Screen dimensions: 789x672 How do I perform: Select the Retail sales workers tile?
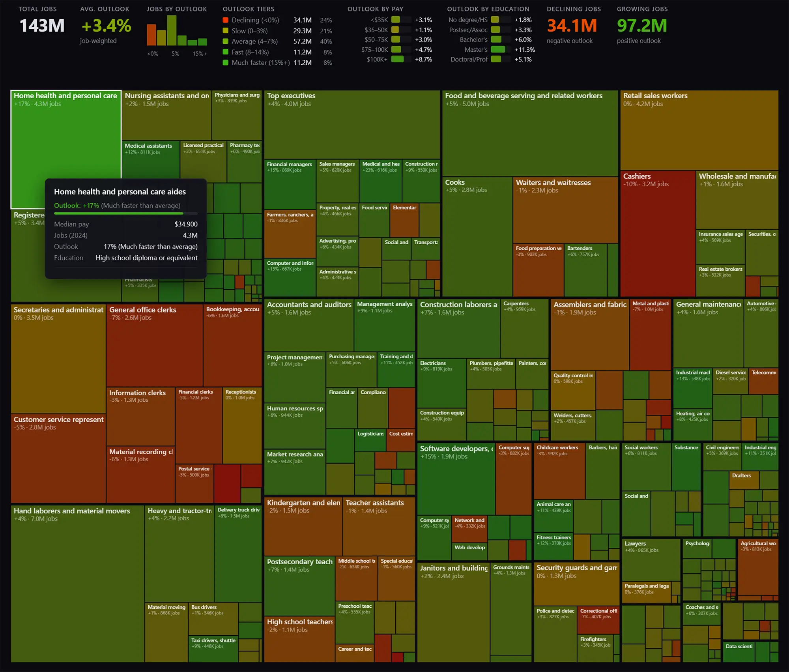click(699, 130)
